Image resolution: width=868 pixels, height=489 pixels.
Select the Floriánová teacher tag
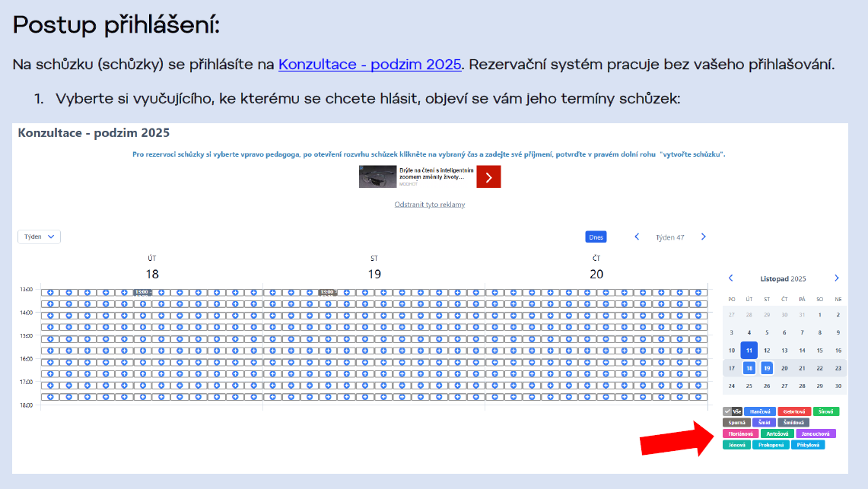pos(740,433)
